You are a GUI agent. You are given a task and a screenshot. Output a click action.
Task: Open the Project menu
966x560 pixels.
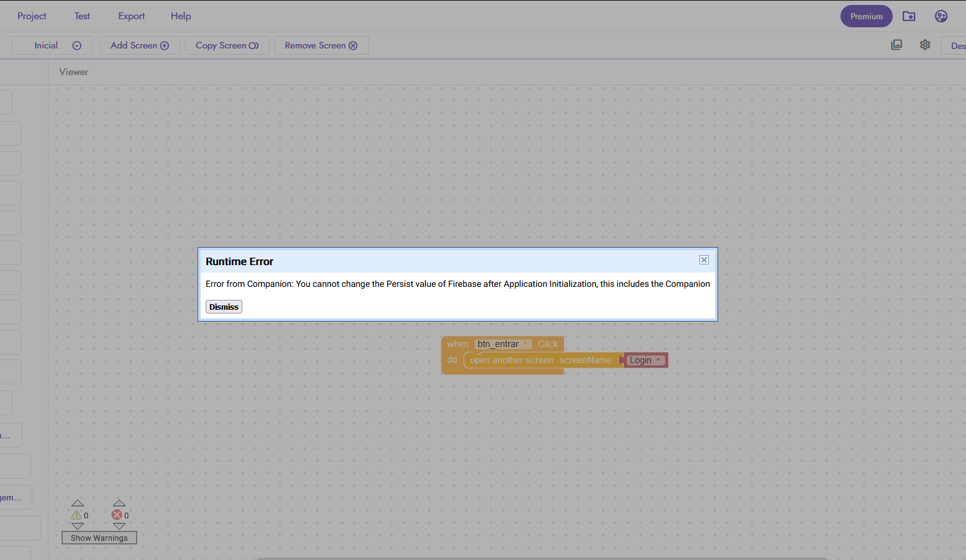32,16
